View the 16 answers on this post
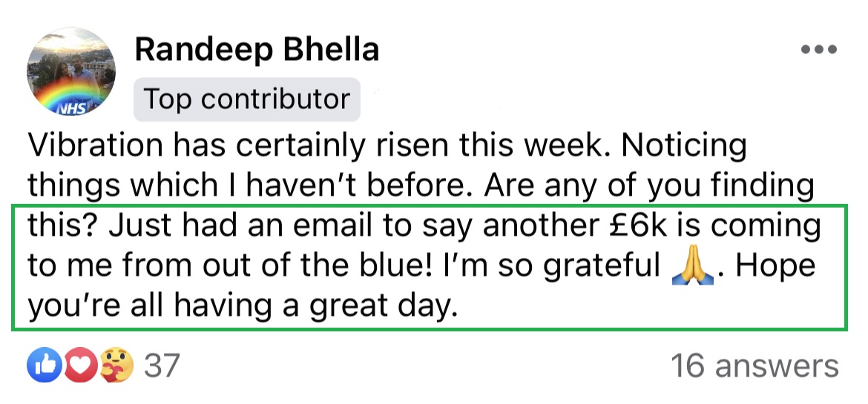 pyautogui.click(x=755, y=365)
